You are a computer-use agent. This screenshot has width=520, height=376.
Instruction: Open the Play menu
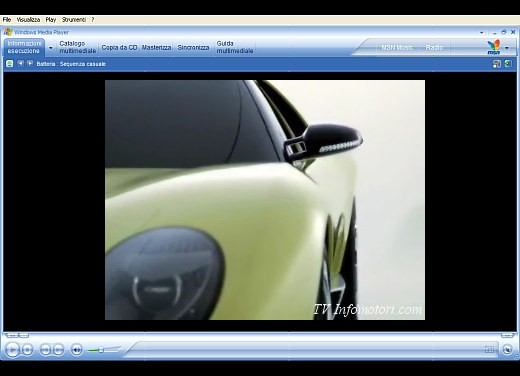tap(51, 20)
